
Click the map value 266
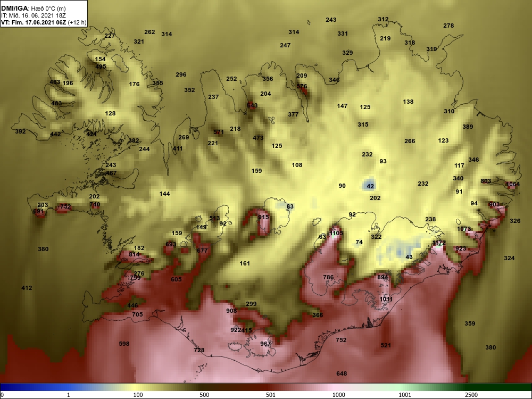pos(410,141)
